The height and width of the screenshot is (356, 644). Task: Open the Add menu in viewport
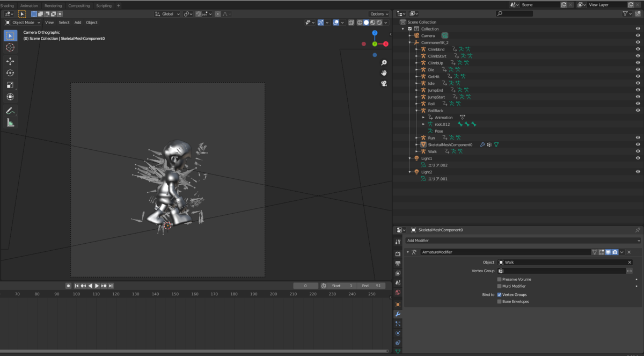pos(78,23)
